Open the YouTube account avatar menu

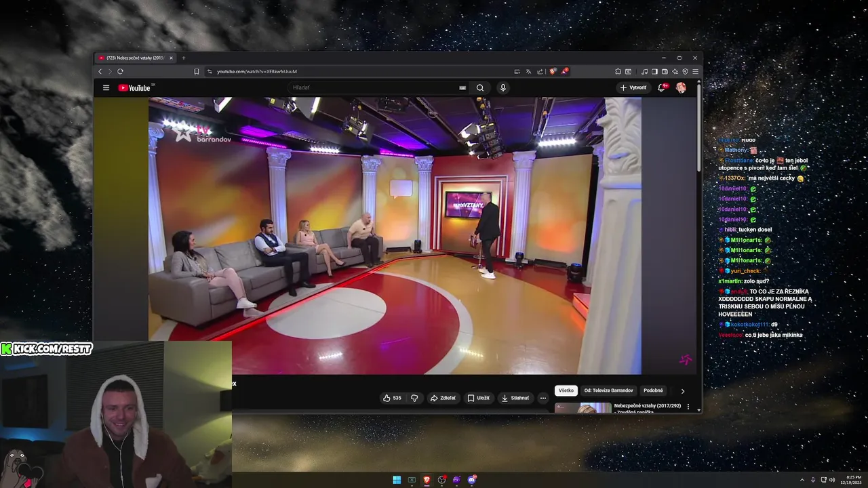[681, 87]
